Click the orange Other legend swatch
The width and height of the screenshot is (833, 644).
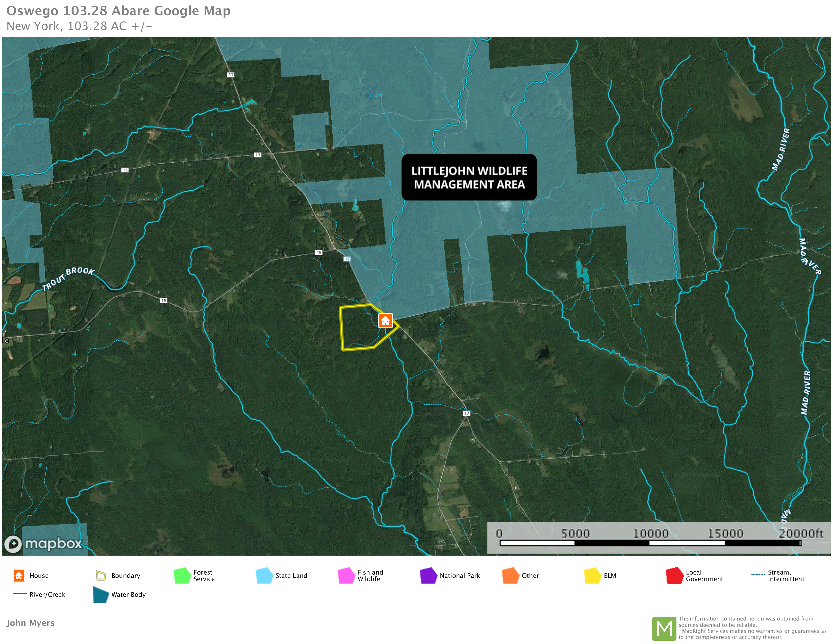510,575
